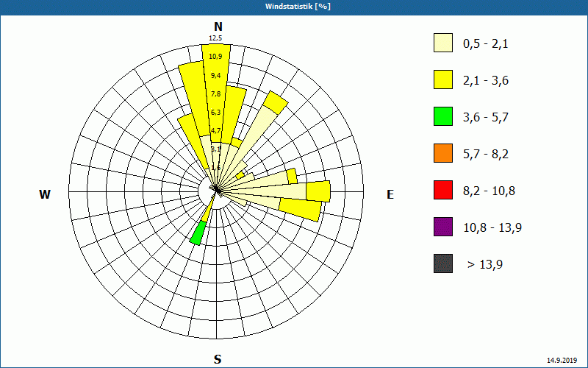The width and height of the screenshot is (588, 368).
Task: Click the yellow tip of the east bar
Action: 318,191
